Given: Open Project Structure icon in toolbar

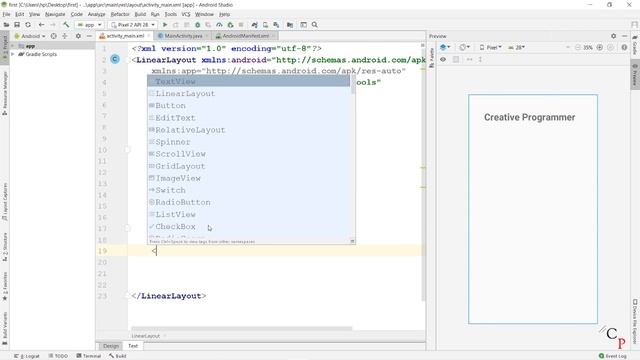Looking at the screenshot, I should tap(290, 25).
